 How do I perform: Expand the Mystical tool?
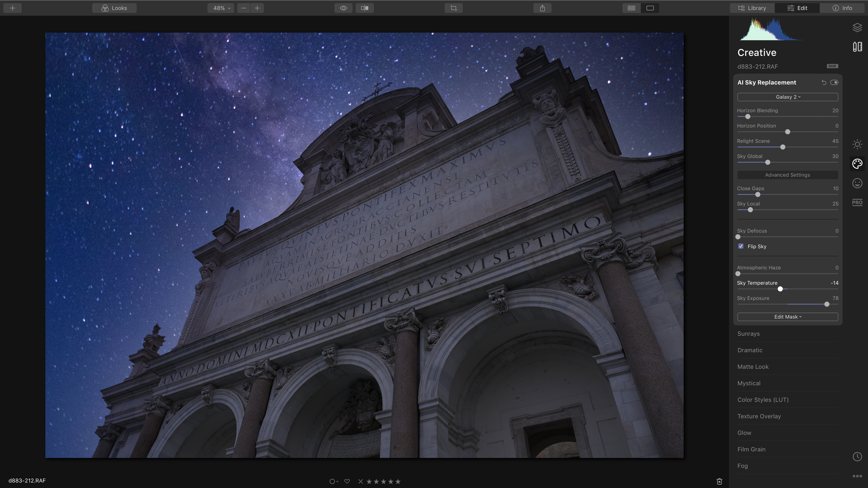(x=787, y=383)
